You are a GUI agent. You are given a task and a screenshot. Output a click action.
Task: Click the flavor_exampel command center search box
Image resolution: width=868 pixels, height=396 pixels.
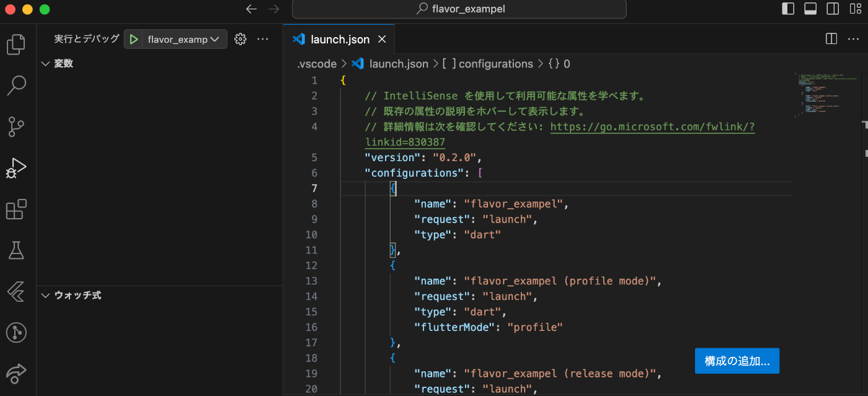459,9
